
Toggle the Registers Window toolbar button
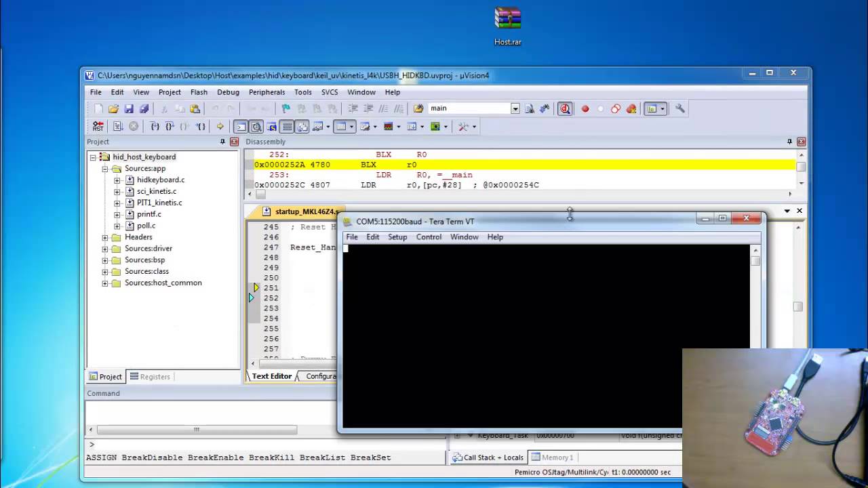point(288,126)
